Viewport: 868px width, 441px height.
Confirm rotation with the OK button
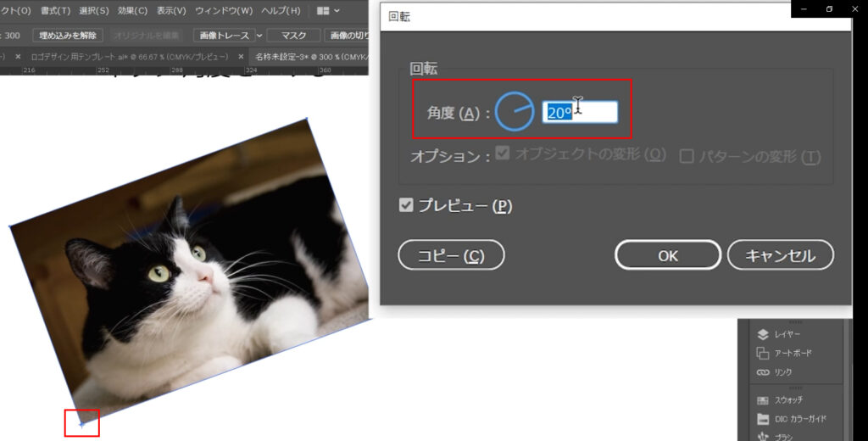[x=668, y=255]
